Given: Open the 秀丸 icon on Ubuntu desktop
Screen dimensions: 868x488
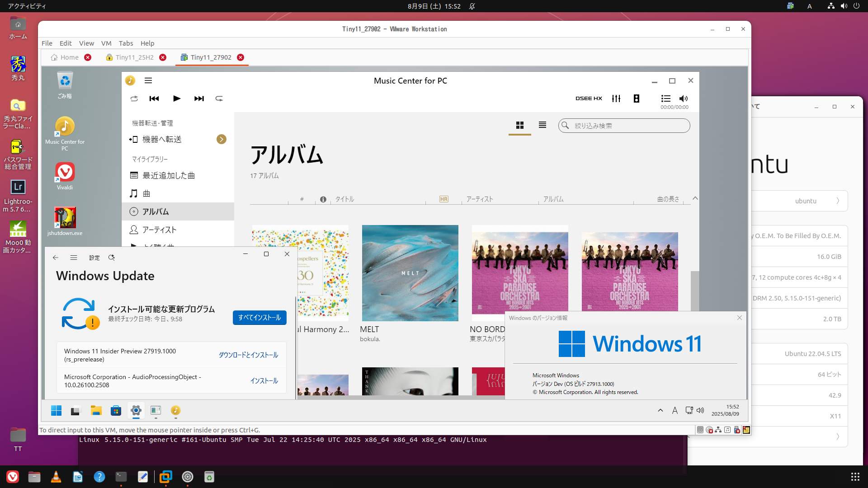Looking at the screenshot, I should 18,68.
